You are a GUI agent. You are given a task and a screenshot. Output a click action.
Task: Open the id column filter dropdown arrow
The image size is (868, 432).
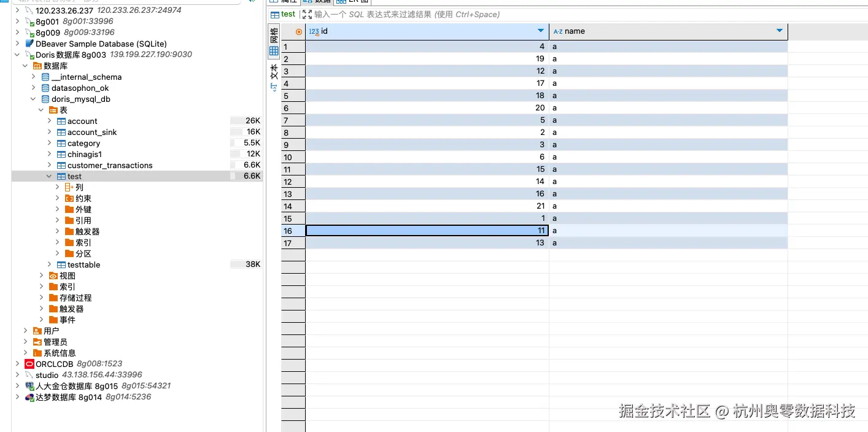point(540,31)
